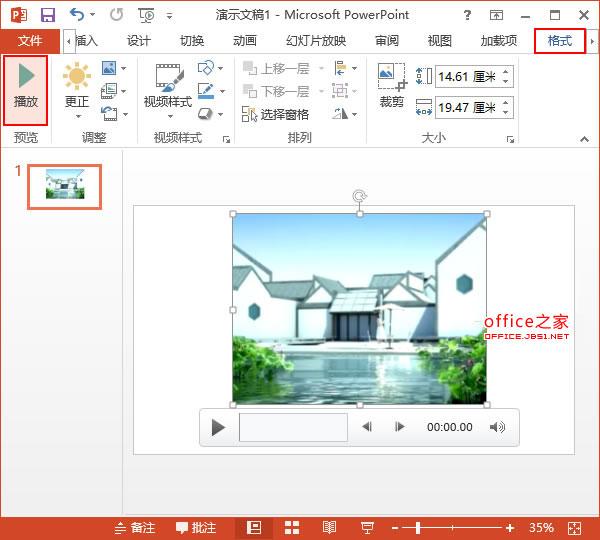Switch to the View (视图) tab
Image resolution: width=600 pixels, height=540 pixels.
coord(440,41)
